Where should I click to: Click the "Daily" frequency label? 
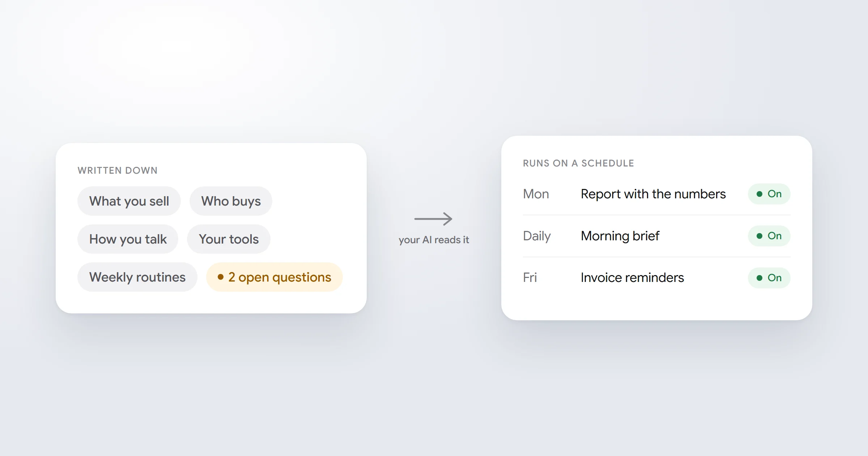coord(537,236)
